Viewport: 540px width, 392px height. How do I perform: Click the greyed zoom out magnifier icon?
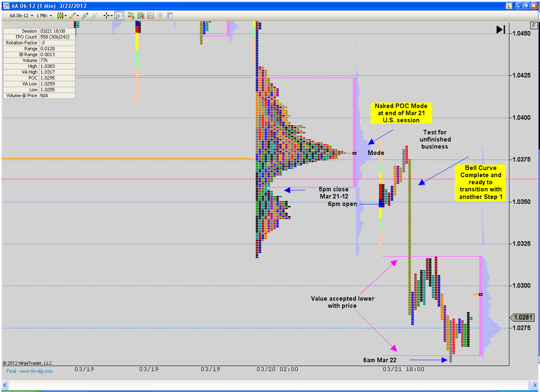coord(95,15)
